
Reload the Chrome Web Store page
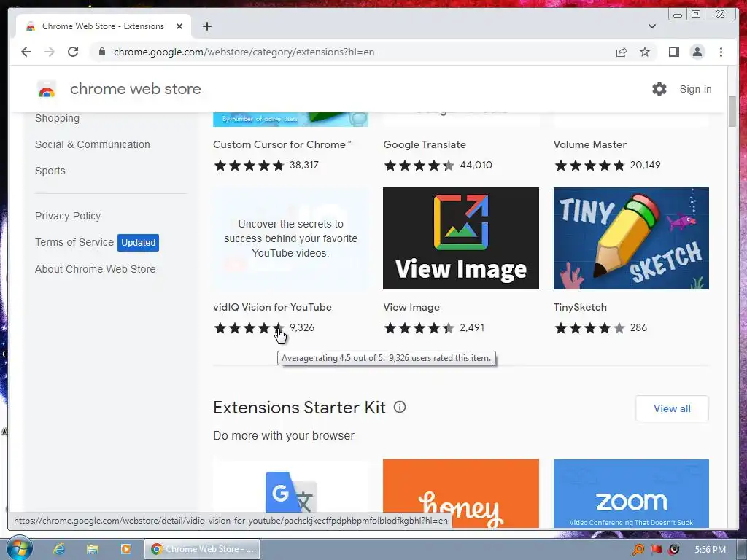[x=73, y=52]
